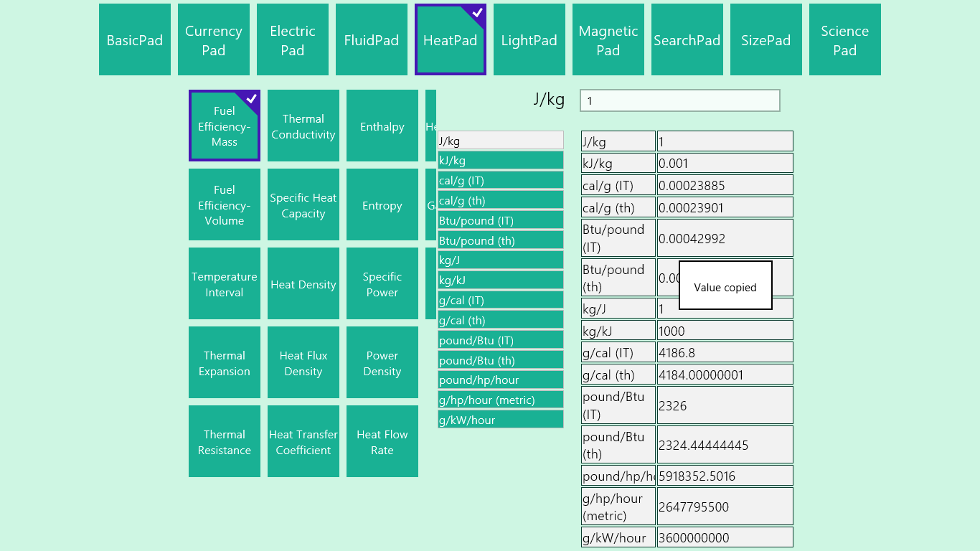Select the Power Density tile
Screen dimensions: 980x551
[x=382, y=362]
